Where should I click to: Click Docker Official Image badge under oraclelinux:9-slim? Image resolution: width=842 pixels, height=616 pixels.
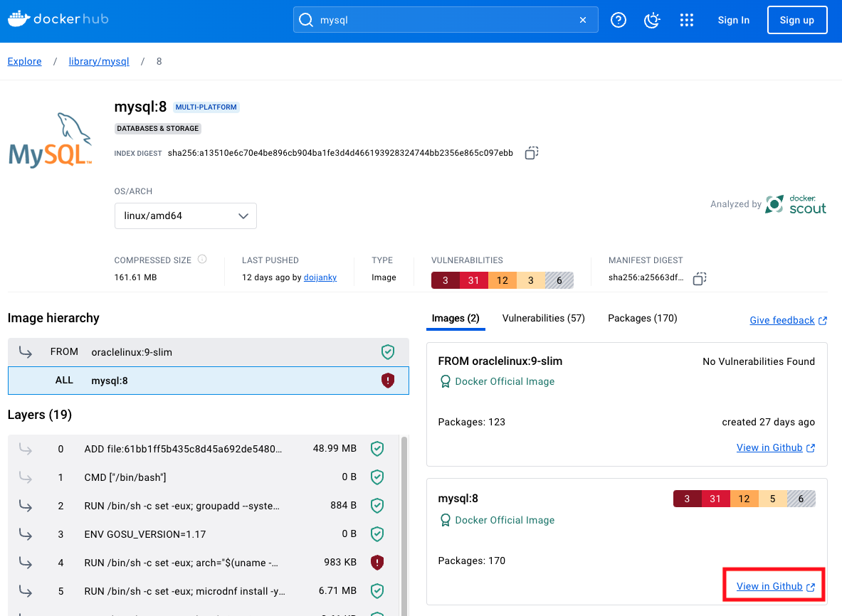pos(498,381)
